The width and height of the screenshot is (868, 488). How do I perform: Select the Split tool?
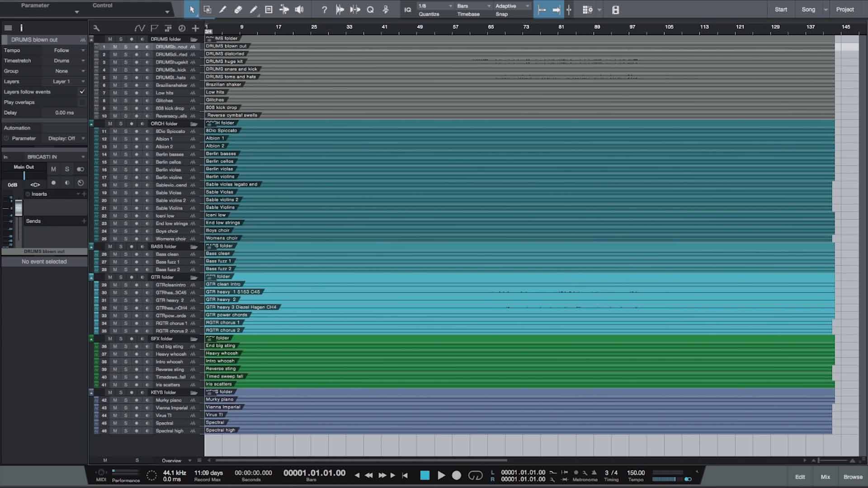(222, 9)
